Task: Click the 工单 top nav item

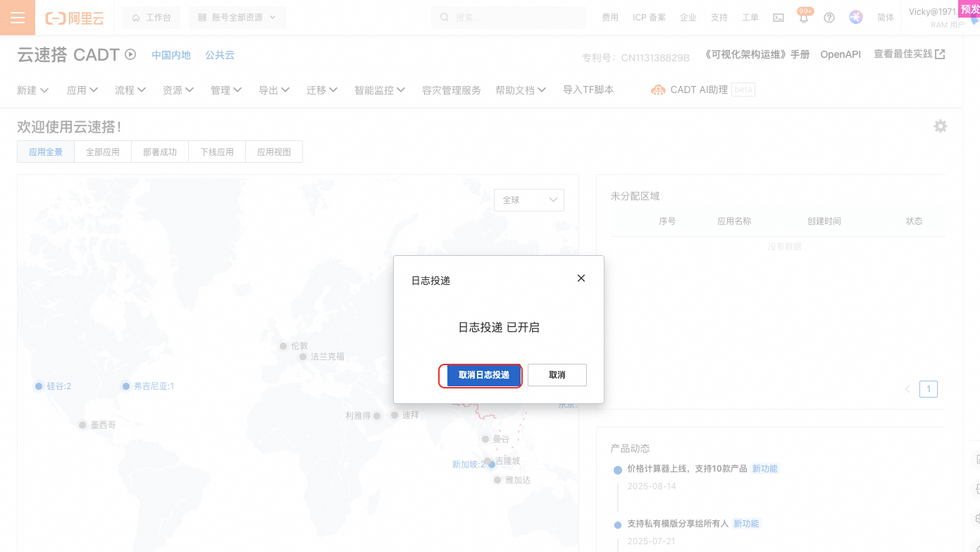Action: click(x=750, y=18)
